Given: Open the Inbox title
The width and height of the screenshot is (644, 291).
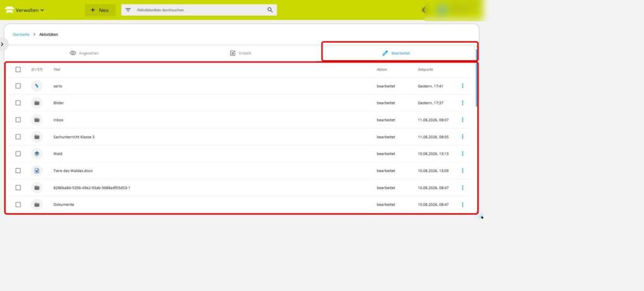Looking at the screenshot, I should (58, 120).
